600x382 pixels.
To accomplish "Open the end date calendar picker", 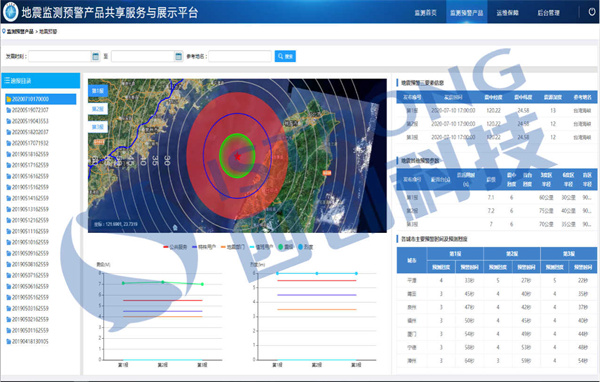I will coord(178,56).
